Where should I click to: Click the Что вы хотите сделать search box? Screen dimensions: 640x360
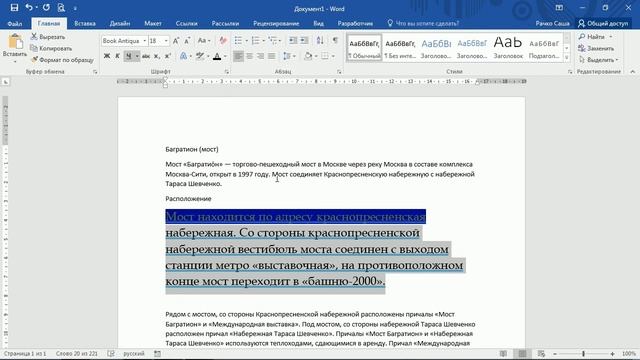[423, 23]
